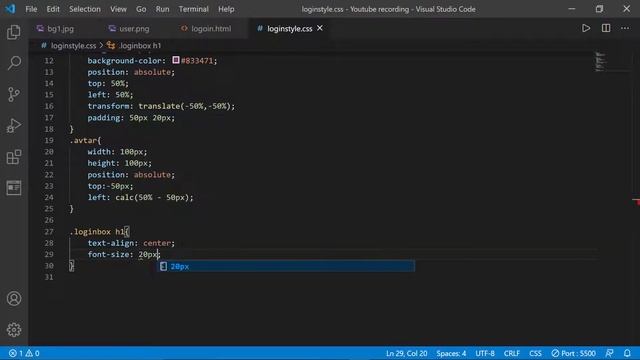Viewport: 640px width, 360px height.
Task: Switch to the bg1.jpg tab
Action: [x=60, y=29]
